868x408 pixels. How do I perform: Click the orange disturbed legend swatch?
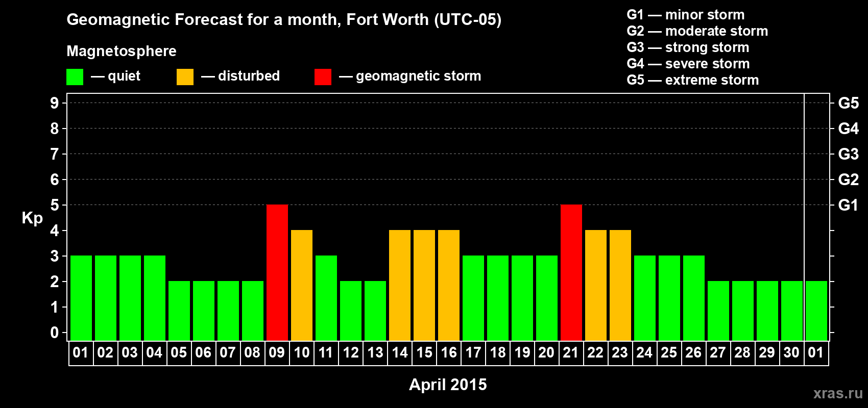185,77
